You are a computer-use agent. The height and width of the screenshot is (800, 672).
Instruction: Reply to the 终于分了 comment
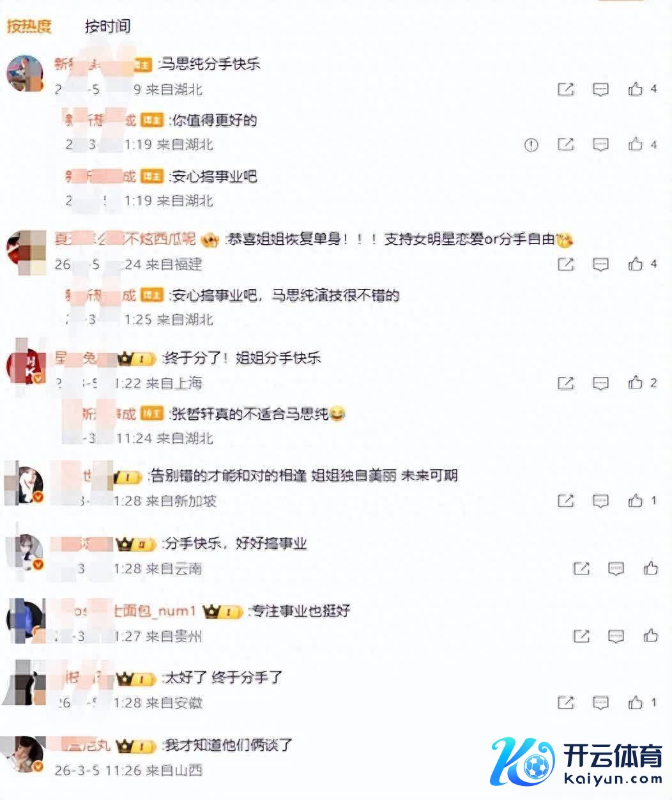(x=600, y=383)
